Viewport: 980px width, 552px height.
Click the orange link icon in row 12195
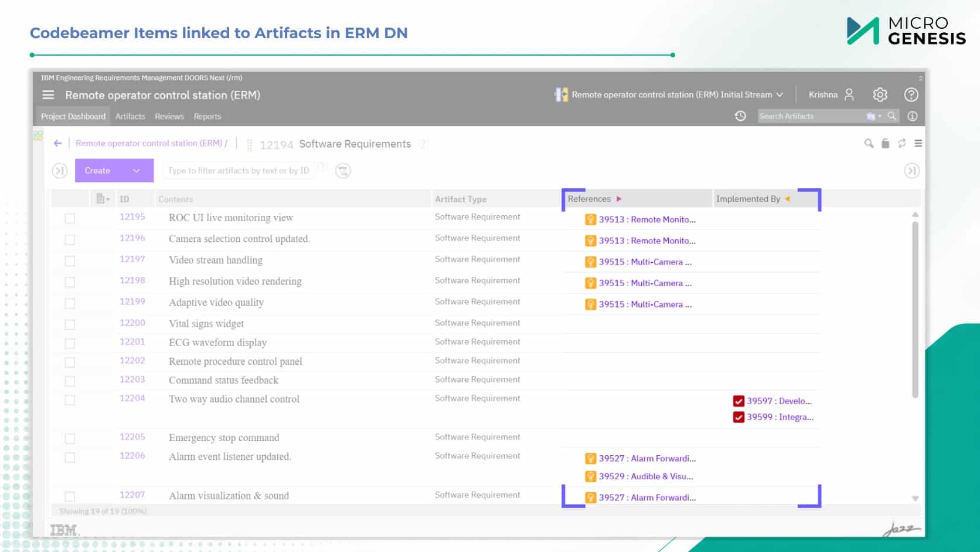(x=591, y=220)
